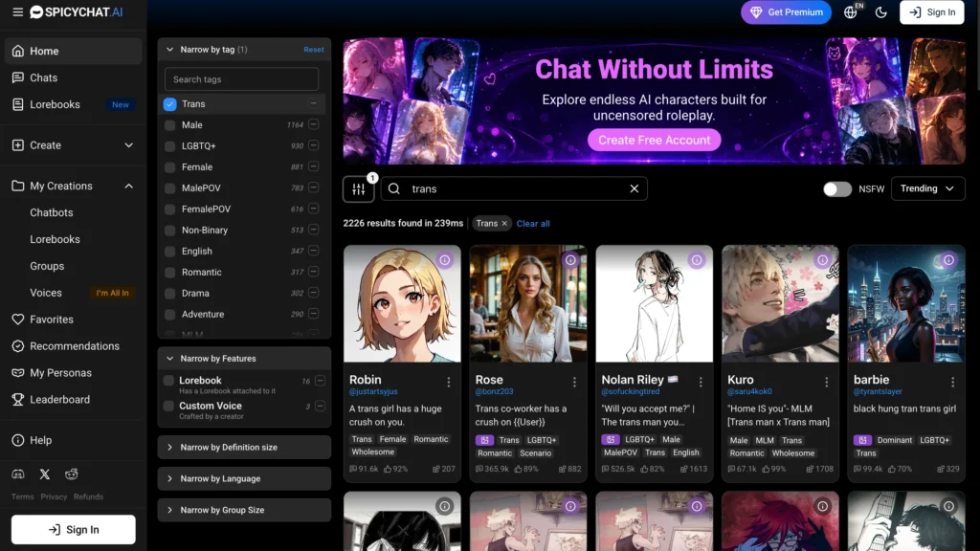Open the filter sliders icon button
Image resolution: width=980 pixels, height=551 pixels.
tap(359, 188)
